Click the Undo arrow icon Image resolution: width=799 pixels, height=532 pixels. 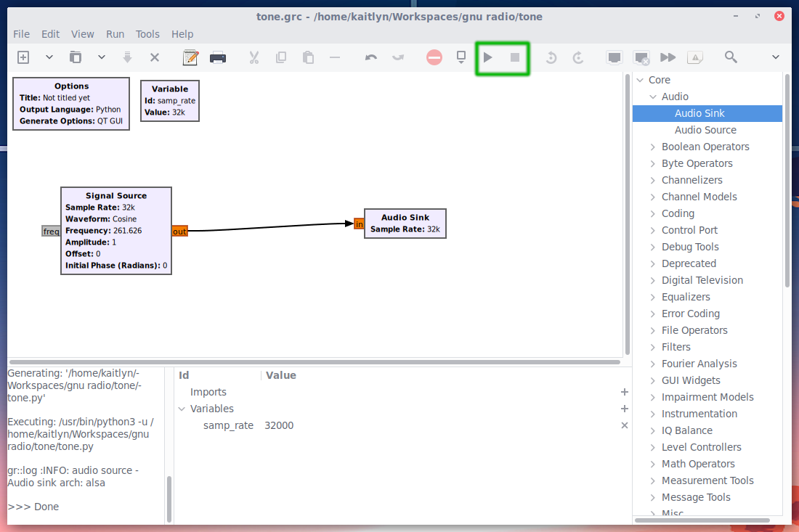click(371, 57)
